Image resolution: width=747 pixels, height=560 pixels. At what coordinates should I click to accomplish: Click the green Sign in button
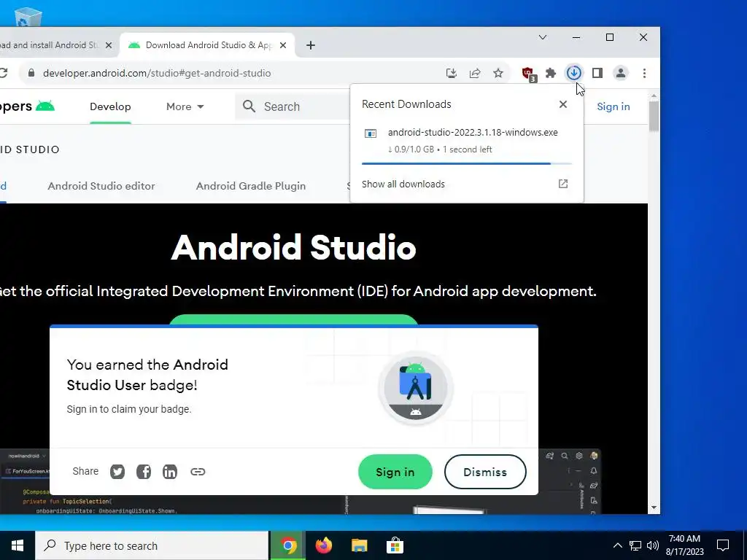click(395, 472)
